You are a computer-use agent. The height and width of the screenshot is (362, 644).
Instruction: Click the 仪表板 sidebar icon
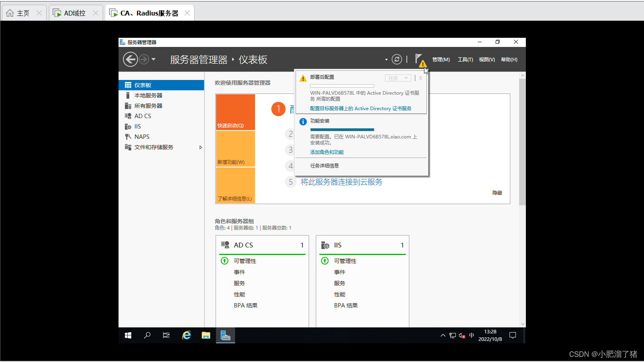(x=128, y=85)
